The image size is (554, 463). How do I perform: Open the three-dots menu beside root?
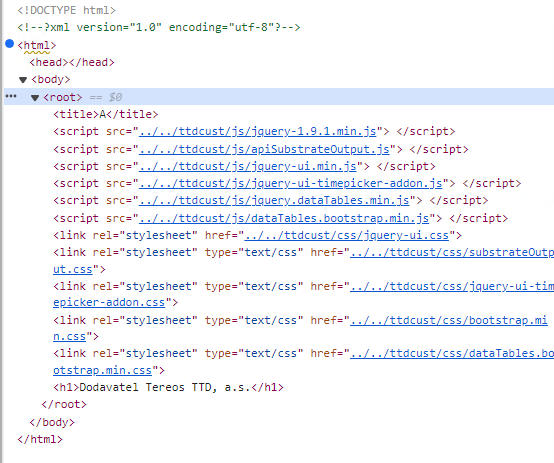coord(11,96)
